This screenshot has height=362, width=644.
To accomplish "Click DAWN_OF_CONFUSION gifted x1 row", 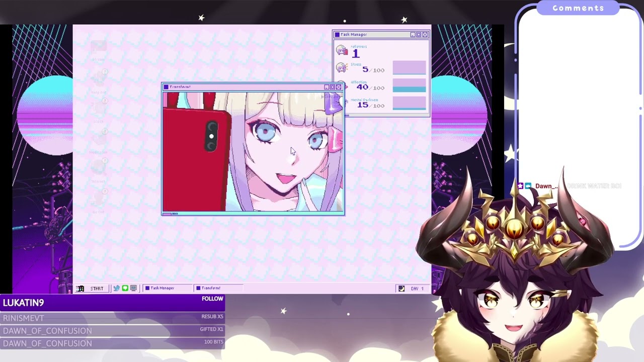I will (x=113, y=330).
